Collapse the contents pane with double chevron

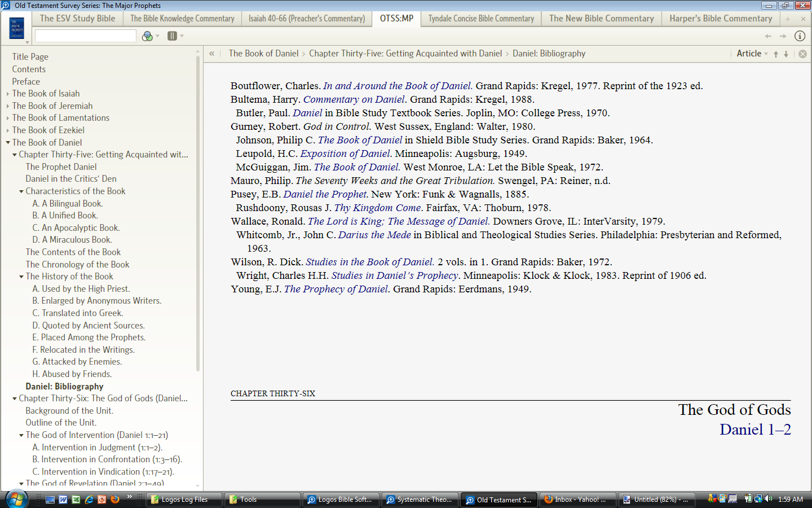(x=212, y=54)
